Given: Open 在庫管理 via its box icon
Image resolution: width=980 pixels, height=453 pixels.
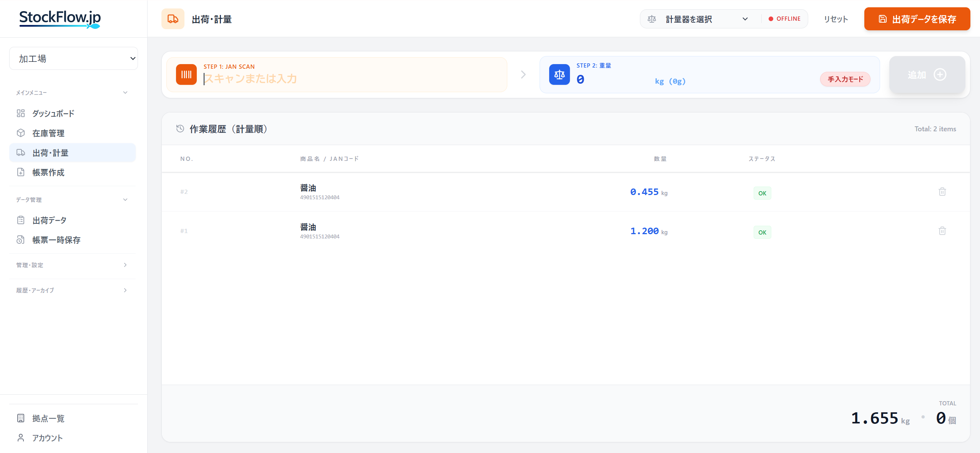Looking at the screenshot, I should pos(21,133).
